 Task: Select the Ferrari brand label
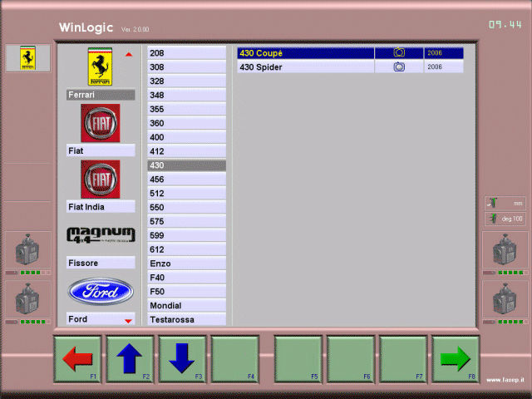click(x=101, y=95)
